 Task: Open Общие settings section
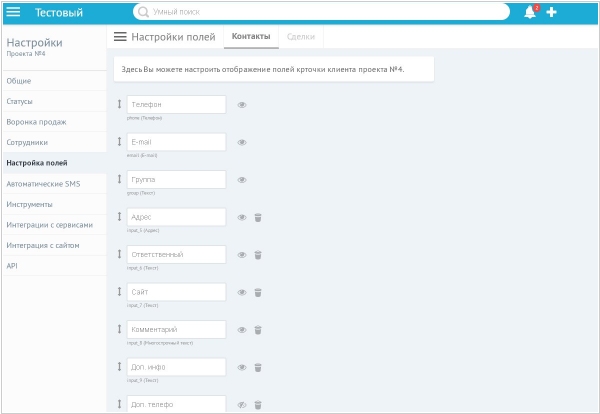tap(54, 81)
